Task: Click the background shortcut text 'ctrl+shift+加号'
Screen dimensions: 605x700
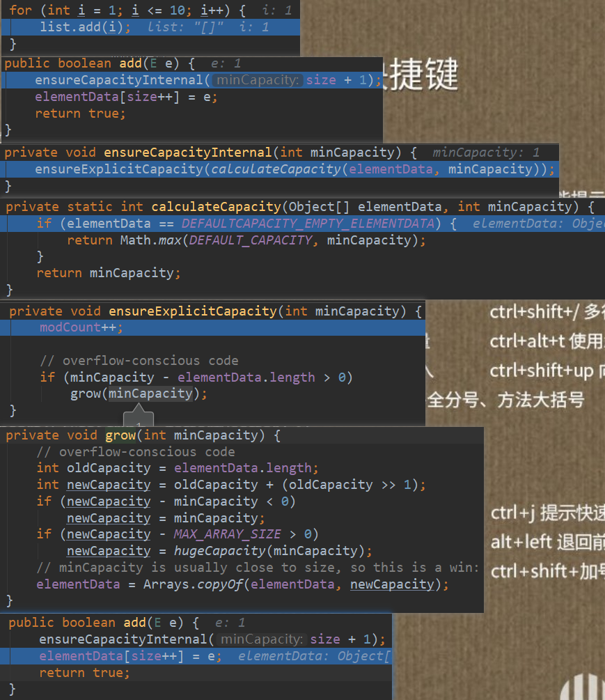Action: pyautogui.click(x=548, y=571)
